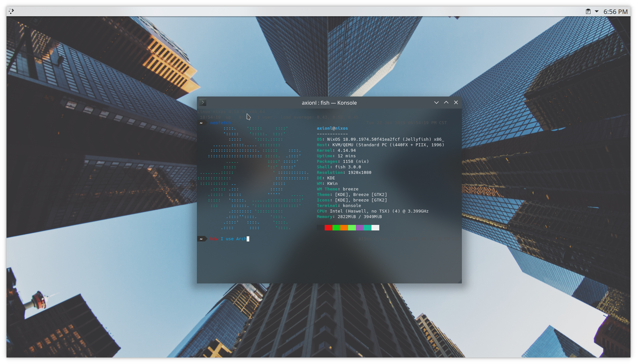Click the Kernel 4.14.94 line
This screenshot has width=637, height=364.
click(336, 150)
